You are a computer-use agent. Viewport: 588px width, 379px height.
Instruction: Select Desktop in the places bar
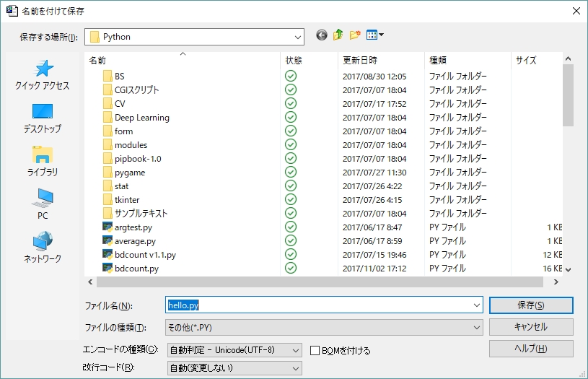43,118
